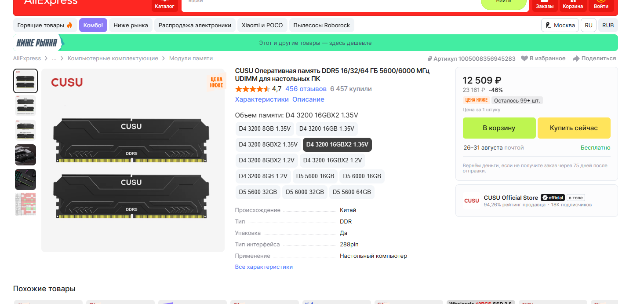Select D4 3200 16GBX2 1.2V option
This screenshot has height=304, width=644.
[332, 160]
